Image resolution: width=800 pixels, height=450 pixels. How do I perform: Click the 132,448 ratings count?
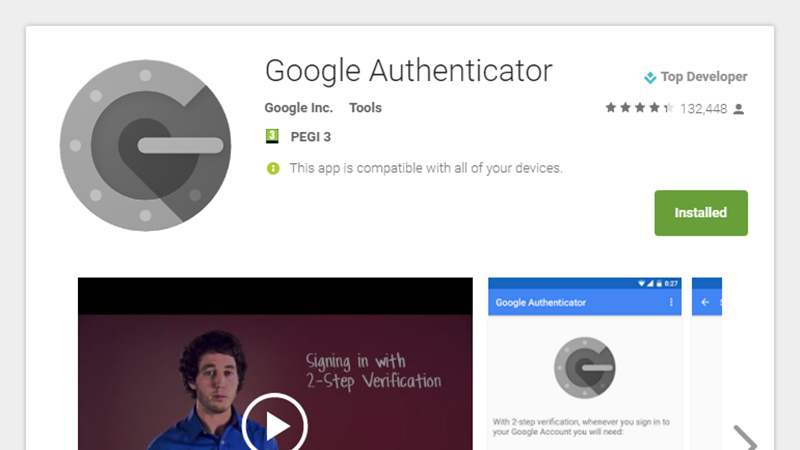point(703,109)
